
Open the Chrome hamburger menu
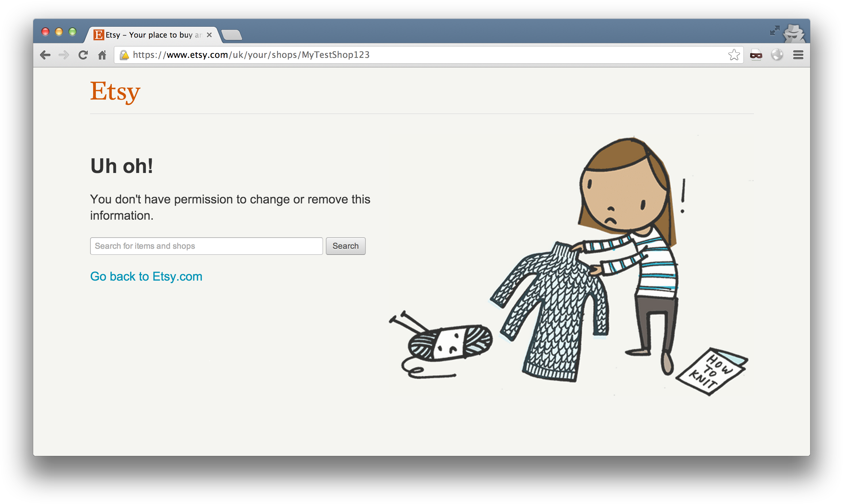click(798, 55)
